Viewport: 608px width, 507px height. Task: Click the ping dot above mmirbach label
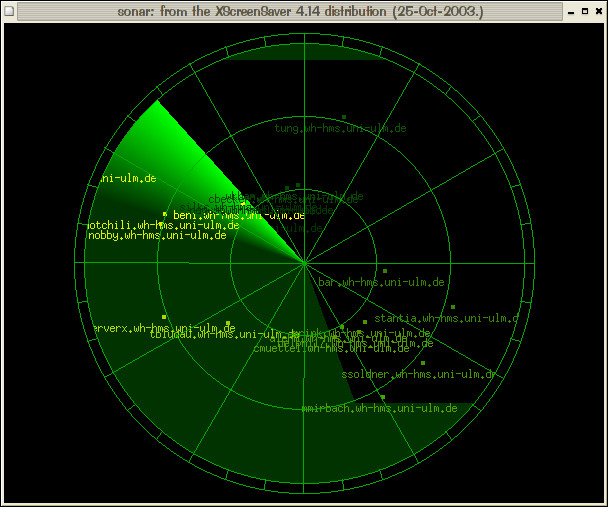[x=383, y=397]
